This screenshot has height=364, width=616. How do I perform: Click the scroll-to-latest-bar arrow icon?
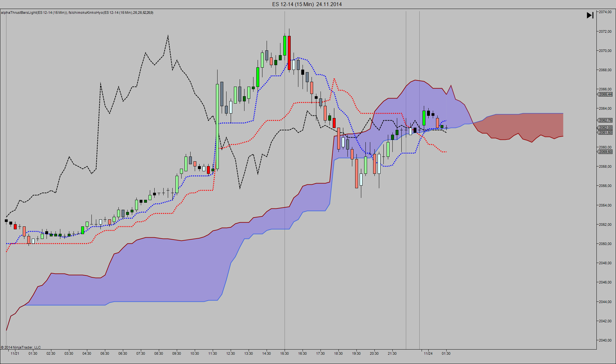(590, 15)
